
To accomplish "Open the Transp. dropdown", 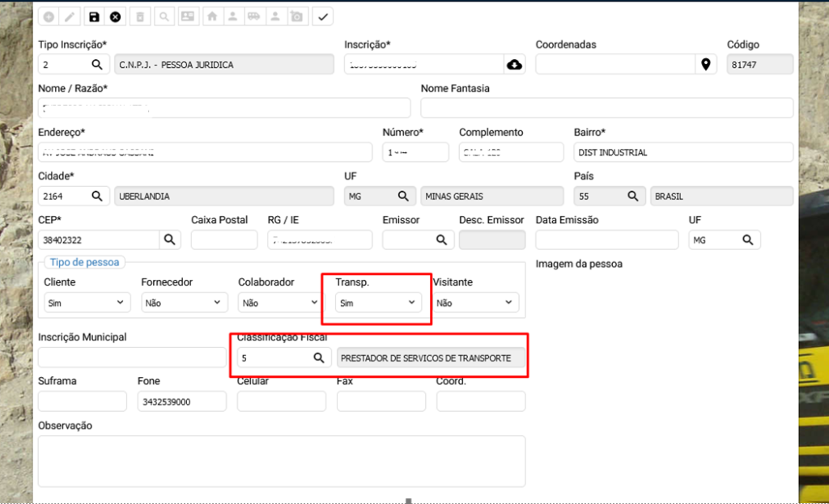I will [x=377, y=303].
